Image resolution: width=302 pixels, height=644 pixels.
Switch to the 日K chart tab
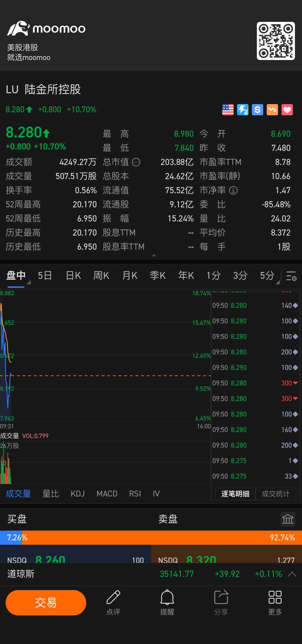click(x=73, y=276)
